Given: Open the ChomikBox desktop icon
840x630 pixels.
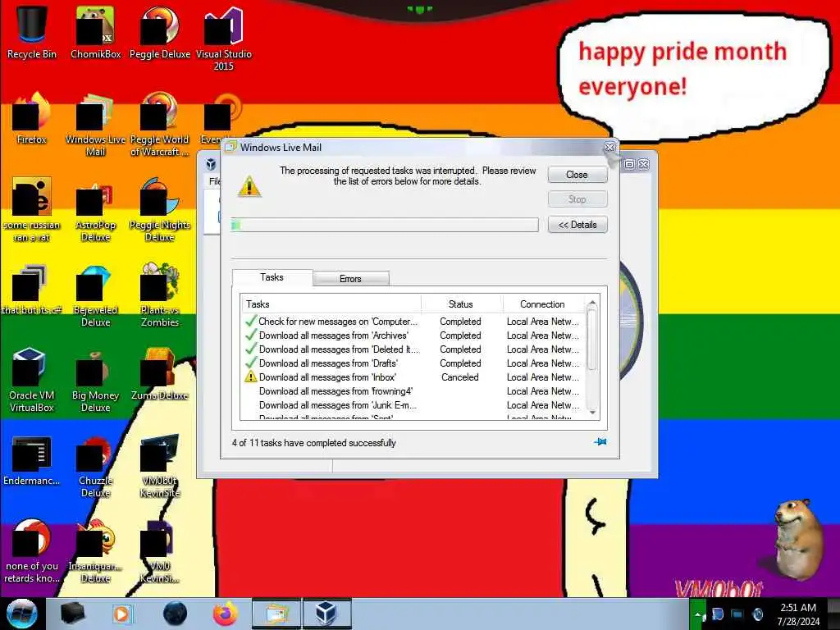Looking at the screenshot, I should (x=95, y=32).
